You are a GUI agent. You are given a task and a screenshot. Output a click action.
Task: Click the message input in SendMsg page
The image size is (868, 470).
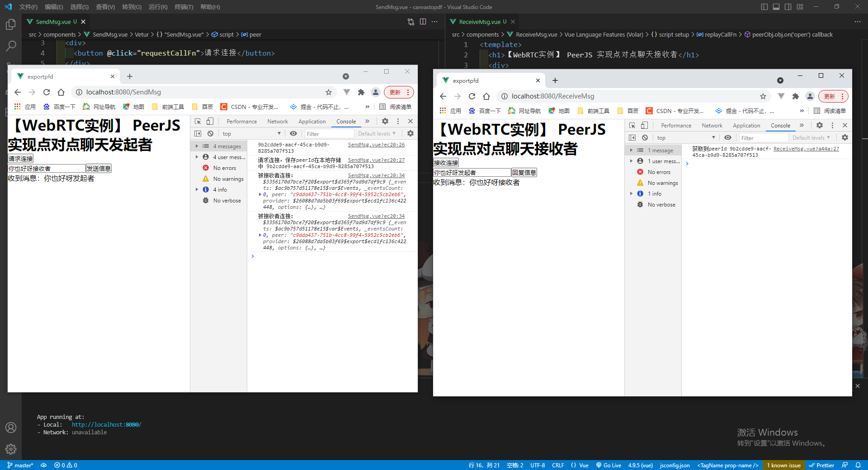[47, 169]
